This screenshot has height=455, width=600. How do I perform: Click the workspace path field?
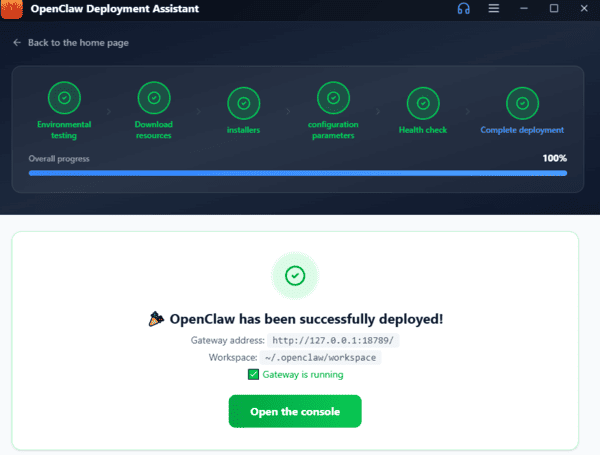[320, 357]
